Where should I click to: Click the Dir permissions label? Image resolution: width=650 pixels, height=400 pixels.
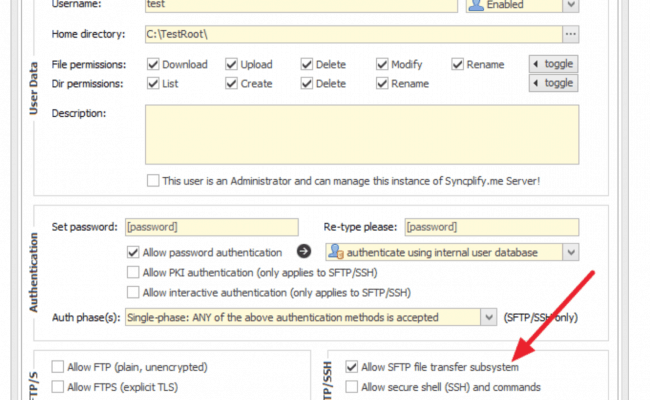coord(87,84)
